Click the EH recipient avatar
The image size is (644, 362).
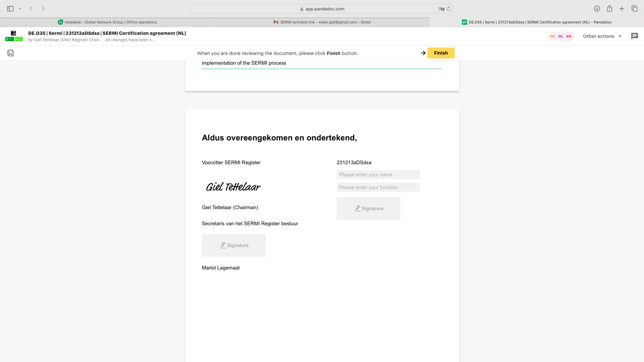pyautogui.click(x=569, y=36)
